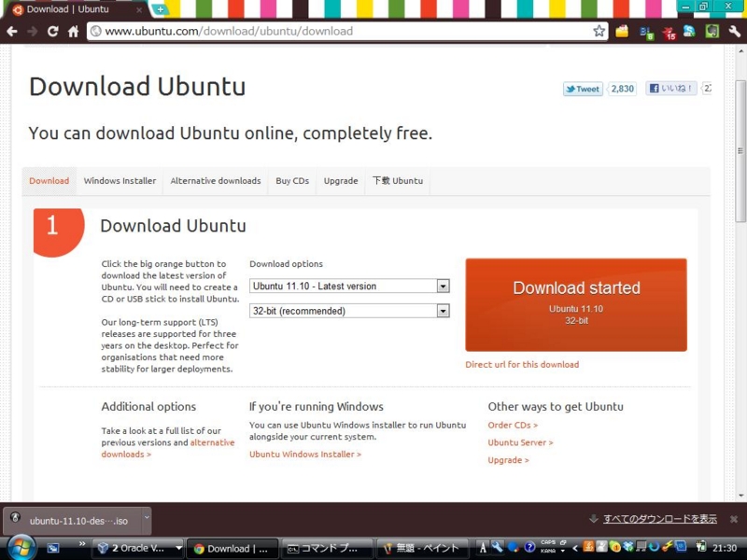Image resolution: width=747 pixels, height=560 pixels.
Task: Switch to the Download | ... Chrome taskbar button
Action: pyautogui.click(x=232, y=549)
